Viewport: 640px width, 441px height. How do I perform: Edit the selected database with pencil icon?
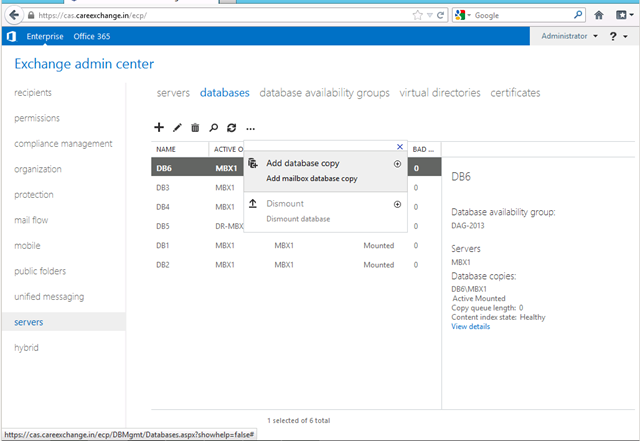[177, 128]
